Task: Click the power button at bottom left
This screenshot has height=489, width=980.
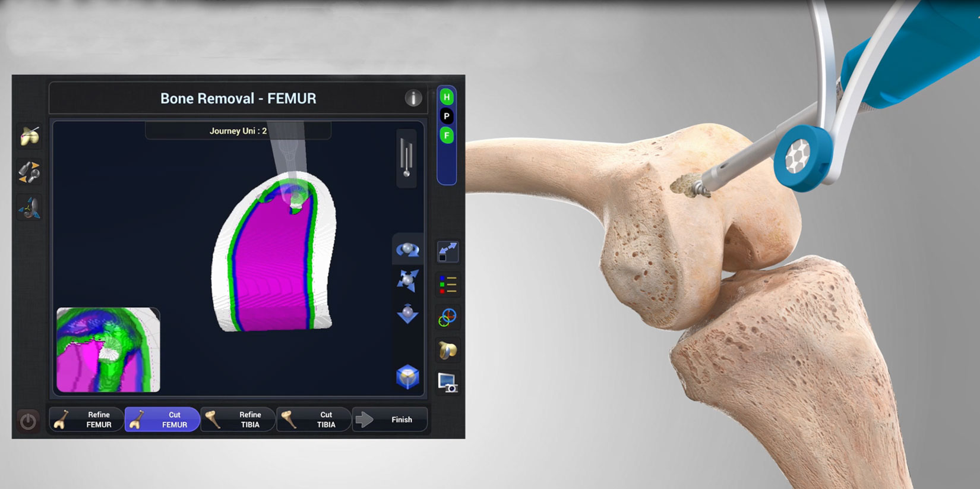Action: [28, 421]
